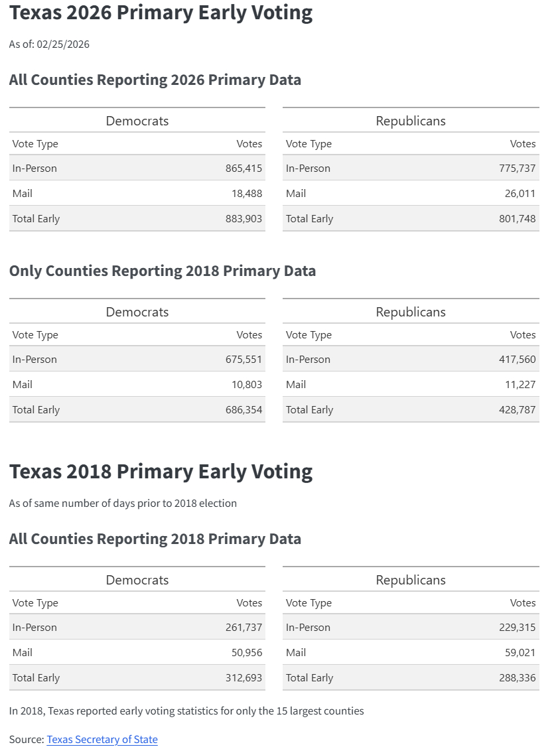Click the 775,737 in-person votes cell
560x753 pixels.
[517, 169]
